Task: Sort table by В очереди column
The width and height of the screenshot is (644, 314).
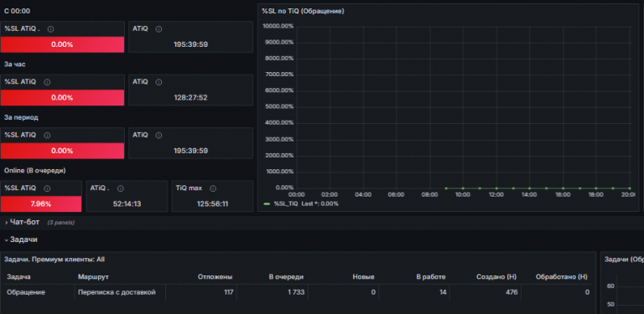Action: 286,277
